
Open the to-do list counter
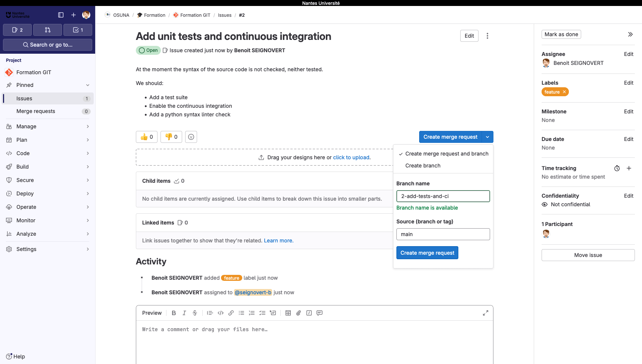point(78,30)
